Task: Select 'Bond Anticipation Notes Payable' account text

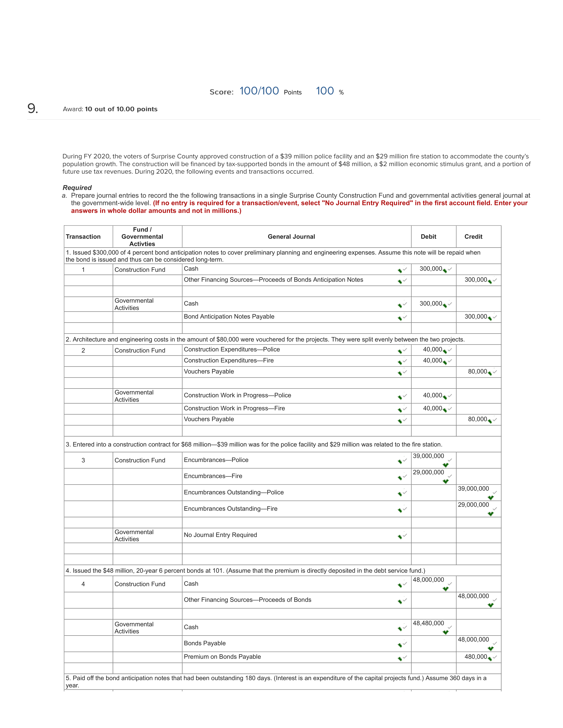Action: click(x=229, y=317)
